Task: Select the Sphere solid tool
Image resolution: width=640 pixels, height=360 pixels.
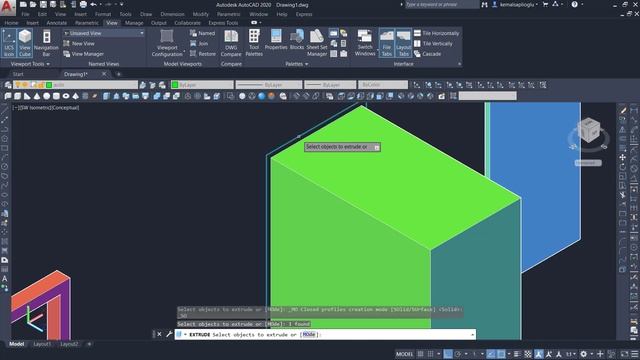Action: coord(47,96)
